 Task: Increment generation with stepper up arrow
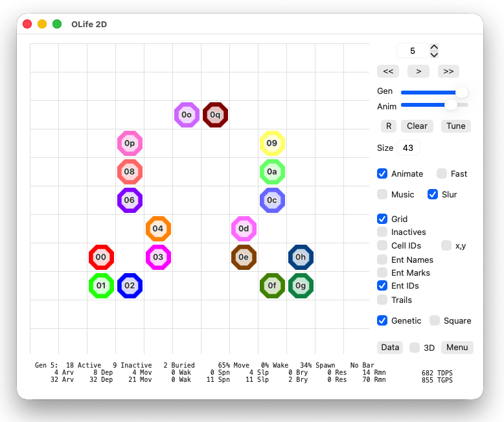click(x=434, y=47)
